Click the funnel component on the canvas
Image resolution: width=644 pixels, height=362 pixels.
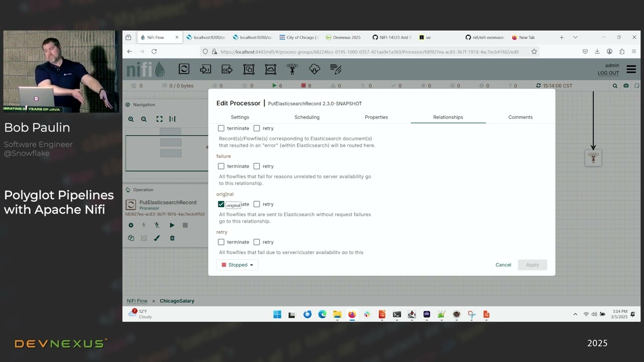(x=593, y=158)
